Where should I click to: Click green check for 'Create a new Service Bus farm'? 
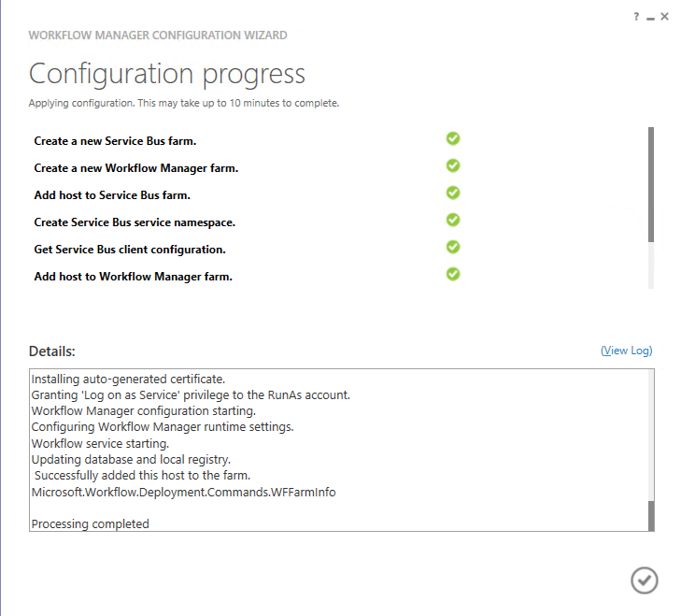pos(453,138)
